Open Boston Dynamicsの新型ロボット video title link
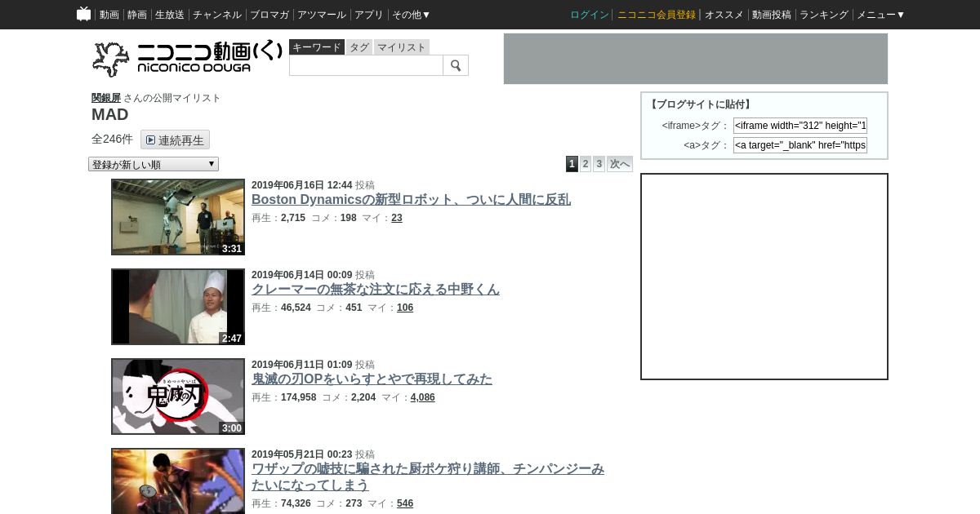Viewport: 980px width, 514px height. (x=411, y=200)
